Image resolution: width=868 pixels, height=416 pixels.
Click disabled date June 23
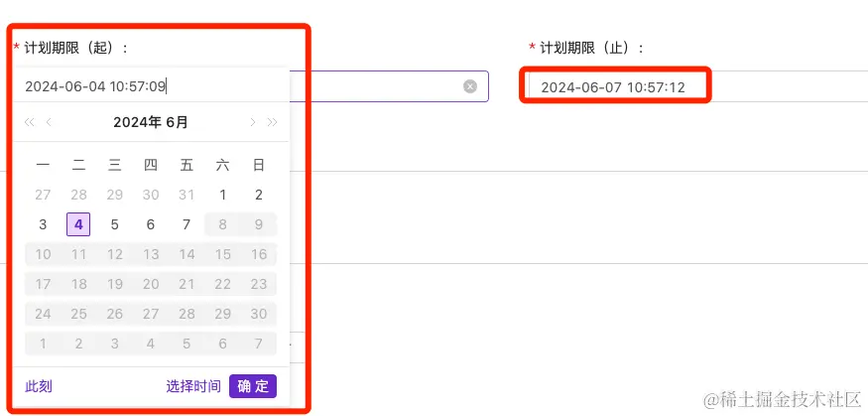(259, 284)
